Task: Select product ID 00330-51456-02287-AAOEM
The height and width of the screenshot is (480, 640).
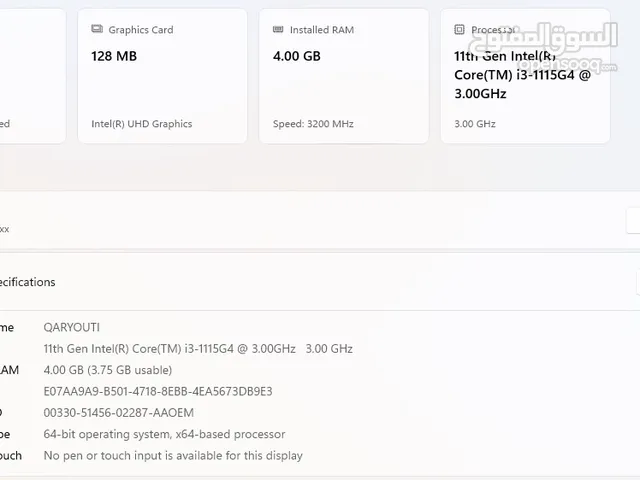Action: tap(119, 413)
